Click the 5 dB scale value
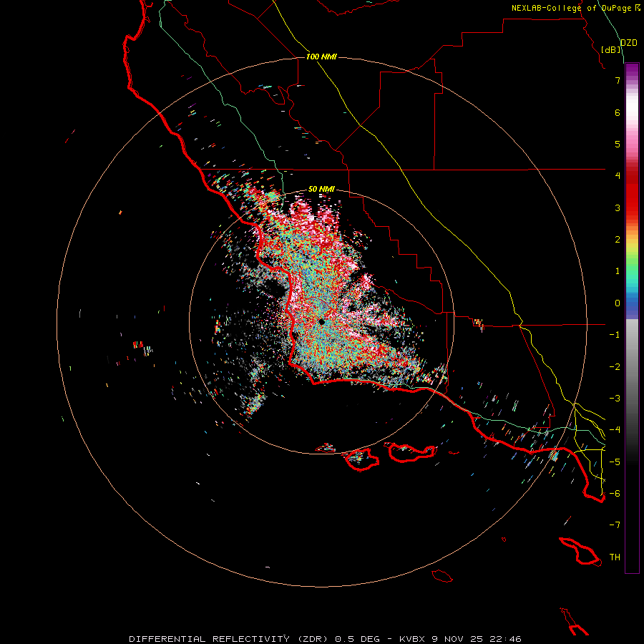 tap(618, 144)
